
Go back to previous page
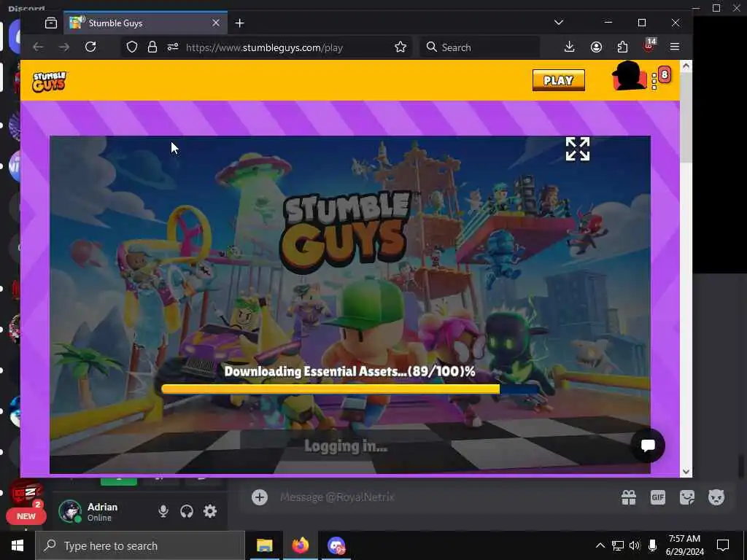point(38,47)
